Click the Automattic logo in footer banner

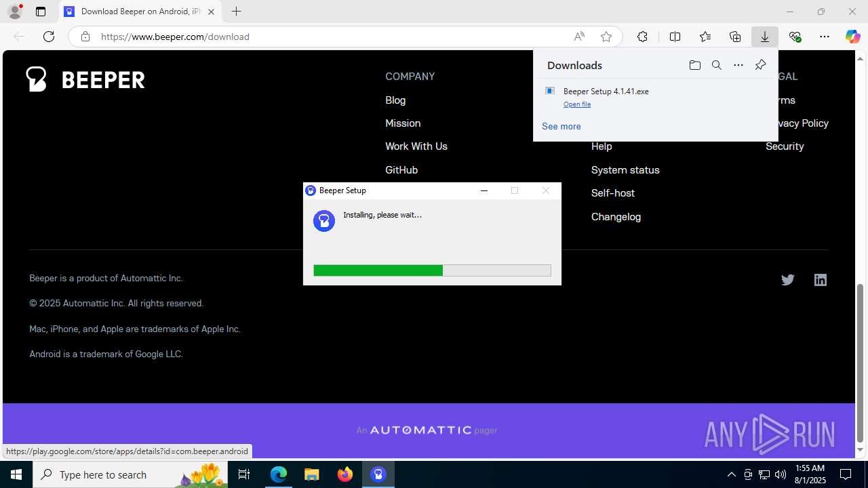pos(420,430)
